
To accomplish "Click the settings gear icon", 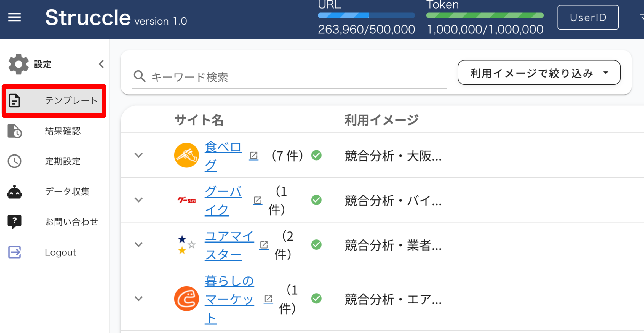I will coord(18,64).
